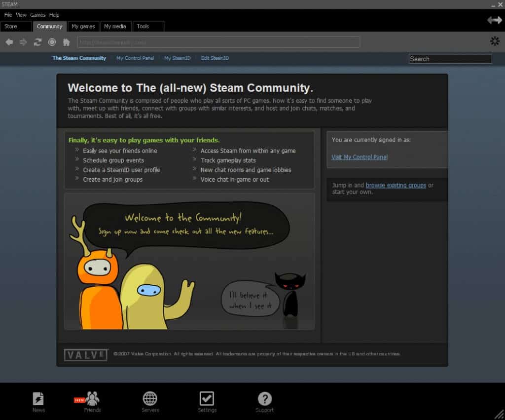The height and width of the screenshot is (420, 505).
Task: Click 'Create a SteamID user profile' text
Action: point(121,170)
